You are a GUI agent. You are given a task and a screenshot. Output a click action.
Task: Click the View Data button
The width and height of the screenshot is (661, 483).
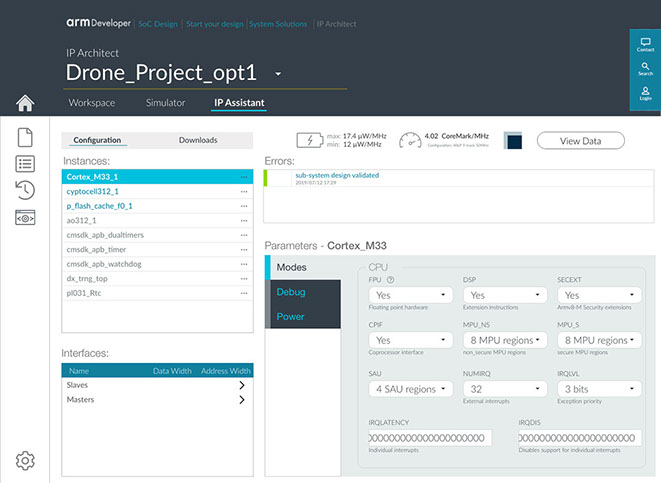click(580, 141)
